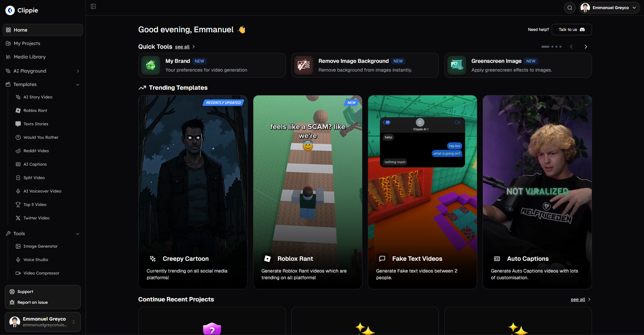The image size is (644, 335).
Task: Click the Recent Projects see all arrow
Action: coord(589,299)
